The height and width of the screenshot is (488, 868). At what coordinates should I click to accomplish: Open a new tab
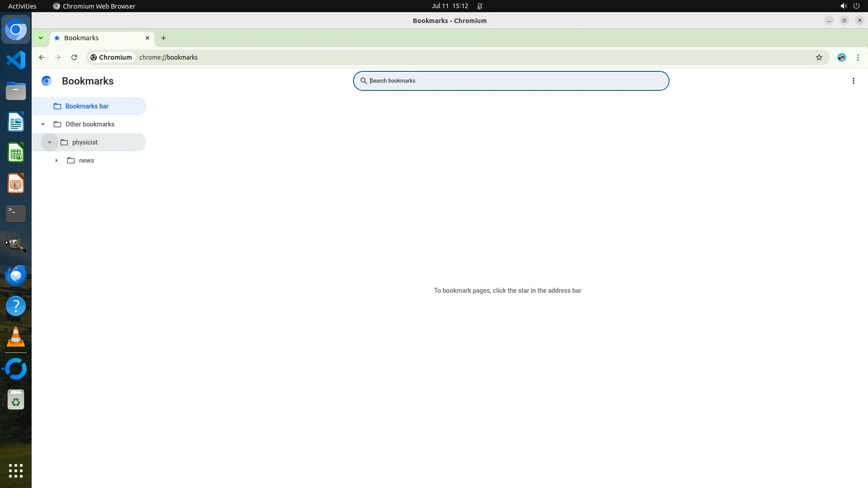[x=164, y=38]
